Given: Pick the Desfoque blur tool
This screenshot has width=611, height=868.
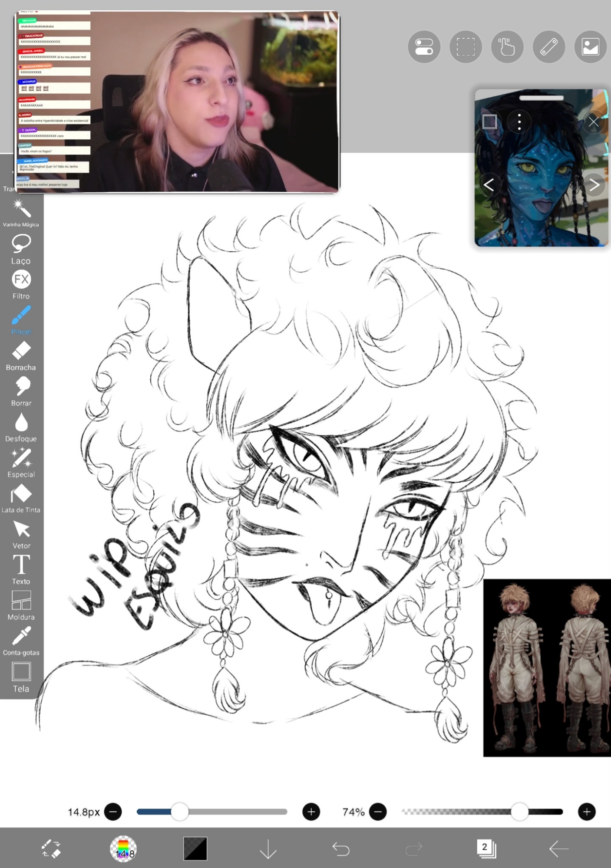Looking at the screenshot, I should (21, 427).
